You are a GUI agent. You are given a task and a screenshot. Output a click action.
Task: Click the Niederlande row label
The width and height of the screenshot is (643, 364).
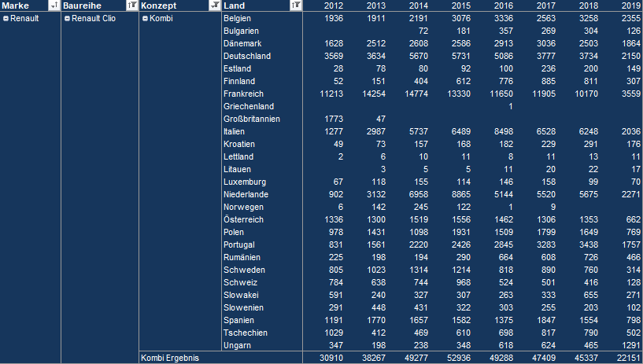pyautogui.click(x=246, y=194)
